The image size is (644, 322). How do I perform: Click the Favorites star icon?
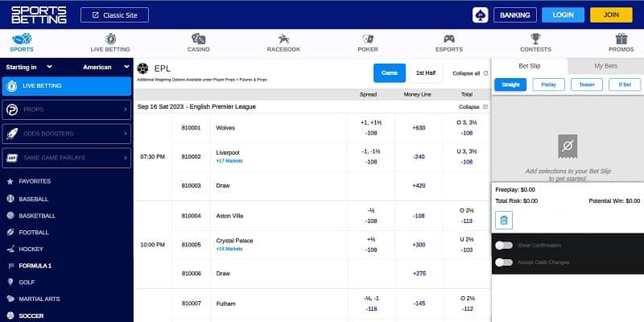pyautogui.click(x=10, y=181)
